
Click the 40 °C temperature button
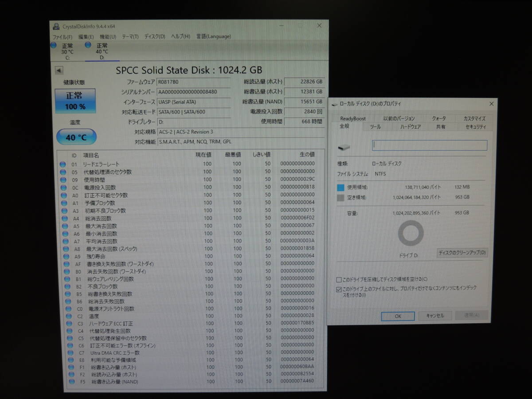point(76,137)
